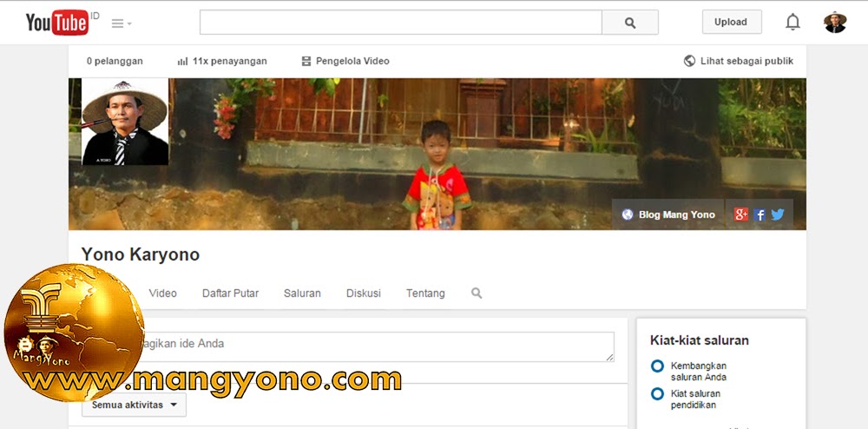Screen dimensions: 868x429
Task: Open the account avatar menu
Action: click(835, 22)
